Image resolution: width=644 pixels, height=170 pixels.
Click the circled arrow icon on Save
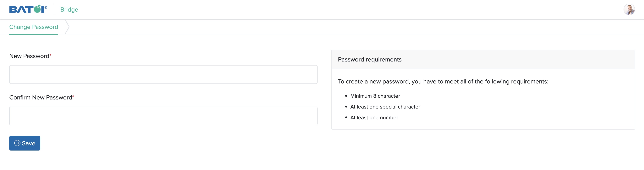(17, 143)
